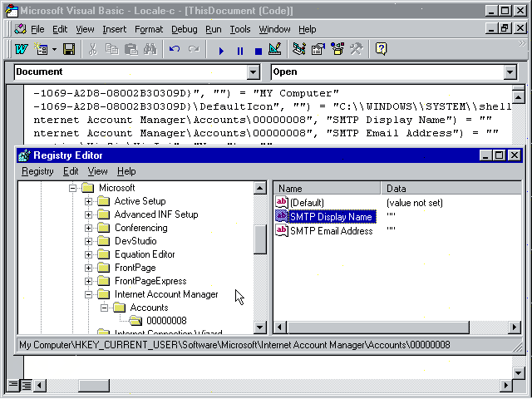
Task: Open the Debug menu
Action: pyautogui.click(x=185, y=30)
